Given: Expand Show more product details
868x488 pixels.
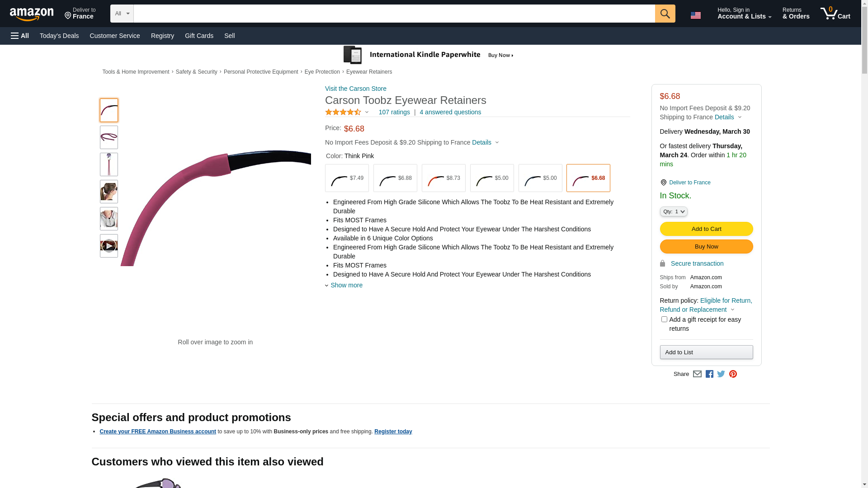Looking at the screenshot, I should [x=346, y=285].
